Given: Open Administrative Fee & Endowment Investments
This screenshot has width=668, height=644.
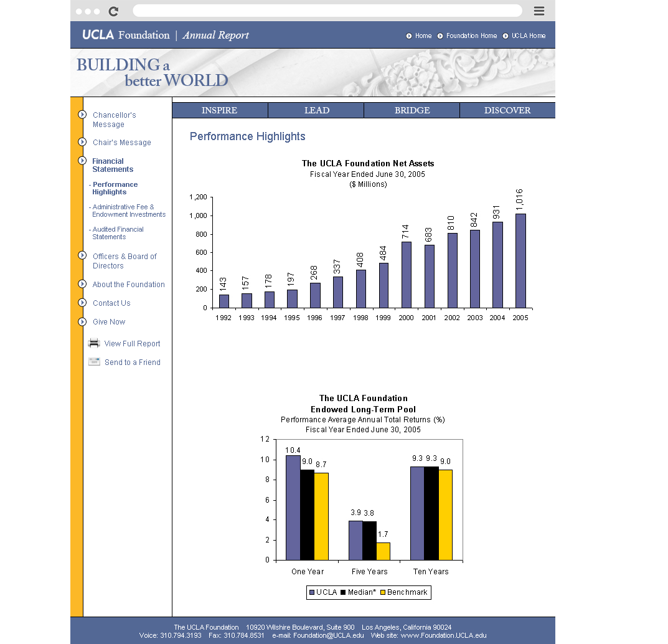Looking at the screenshot, I should pos(129,211).
